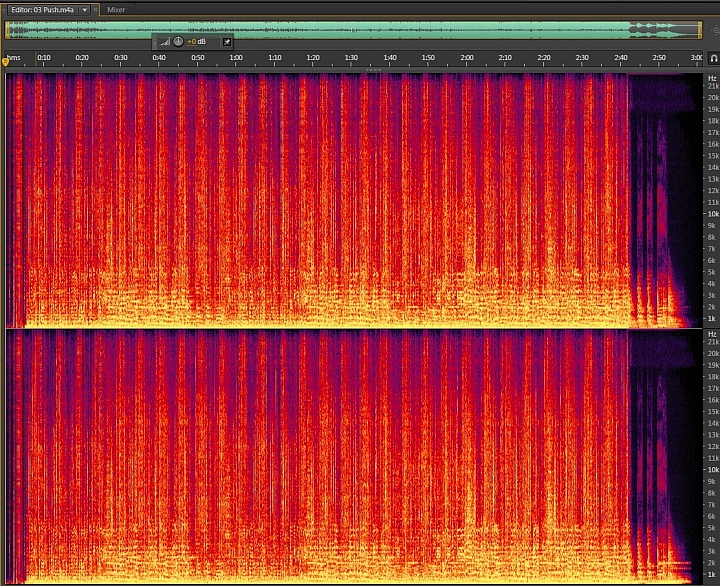Viewport: 720px width, 586px height.
Task: Click the 1k label on lower frequency scale
Action: (711, 574)
